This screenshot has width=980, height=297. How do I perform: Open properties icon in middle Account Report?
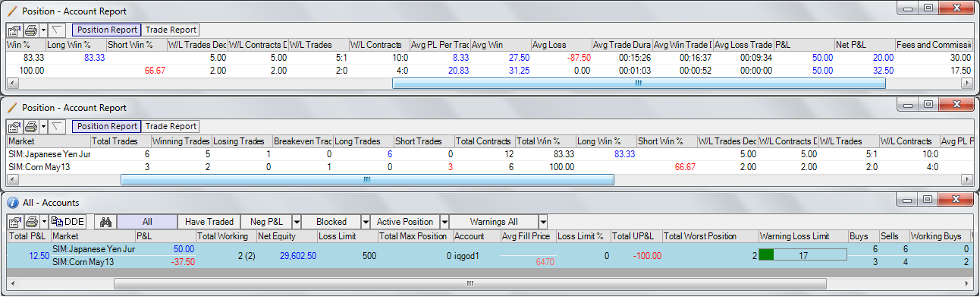(14, 127)
